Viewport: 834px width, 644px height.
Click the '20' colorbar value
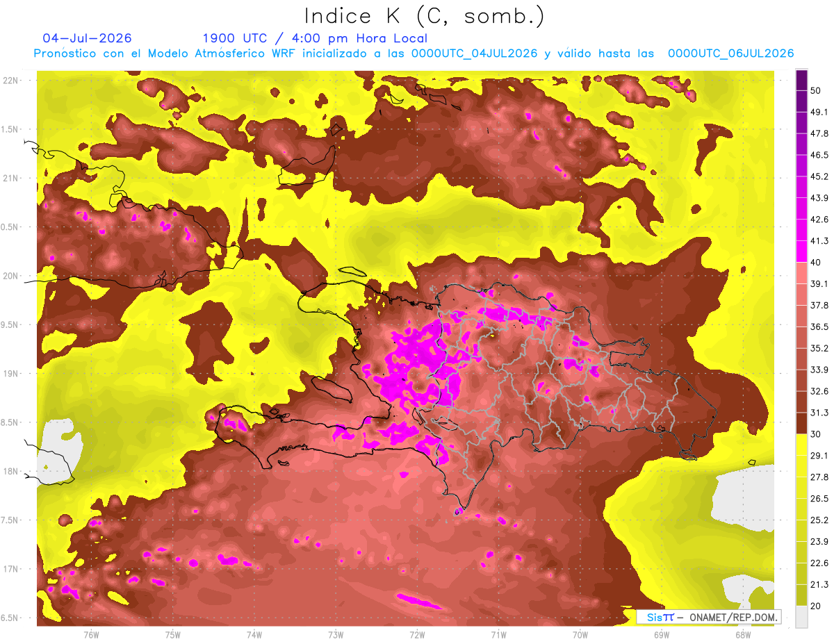(815, 606)
